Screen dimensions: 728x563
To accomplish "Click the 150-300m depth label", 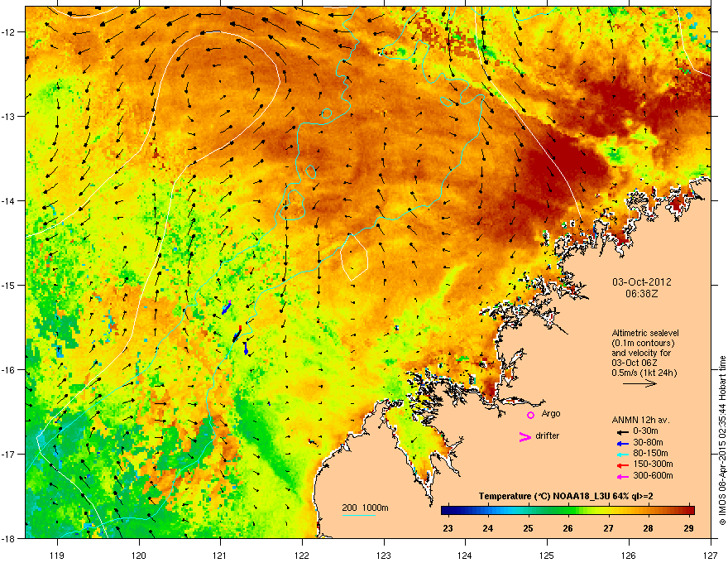I will [x=653, y=464].
